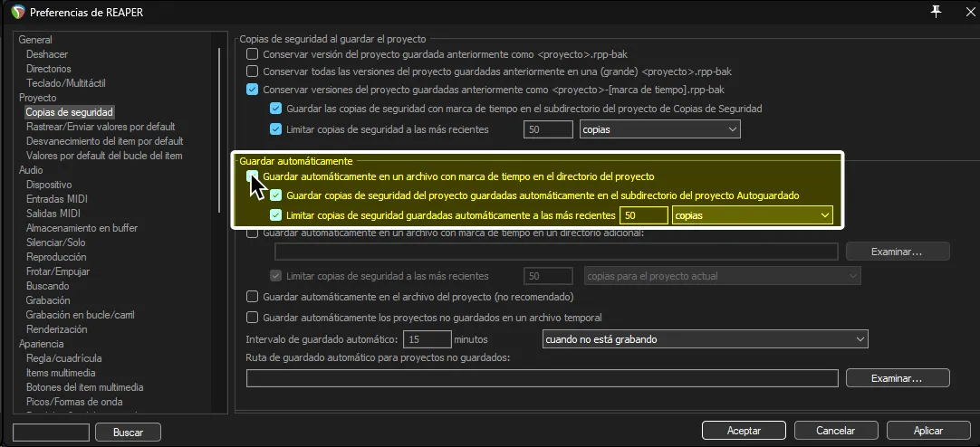Toggle limiting automatically saved backups to most recent
The image size is (980, 447).
pyautogui.click(x=275, y=214)
